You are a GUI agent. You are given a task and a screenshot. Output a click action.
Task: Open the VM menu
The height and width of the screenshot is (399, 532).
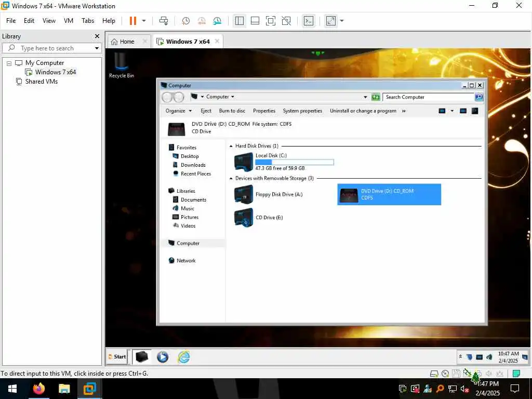coord(69,21)
